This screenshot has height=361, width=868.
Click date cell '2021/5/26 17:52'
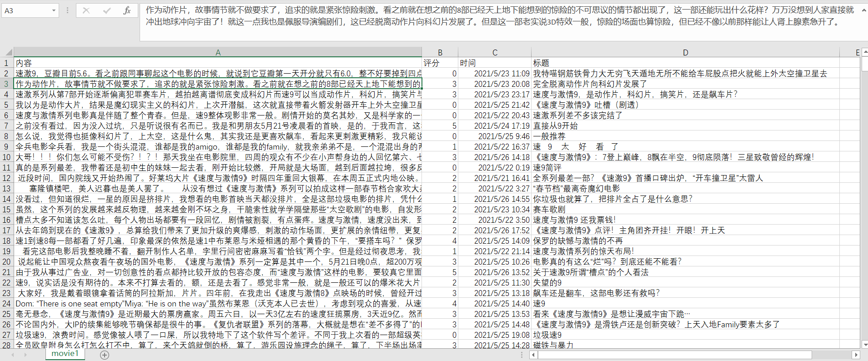pyautogui.click(x=495, y=231)
